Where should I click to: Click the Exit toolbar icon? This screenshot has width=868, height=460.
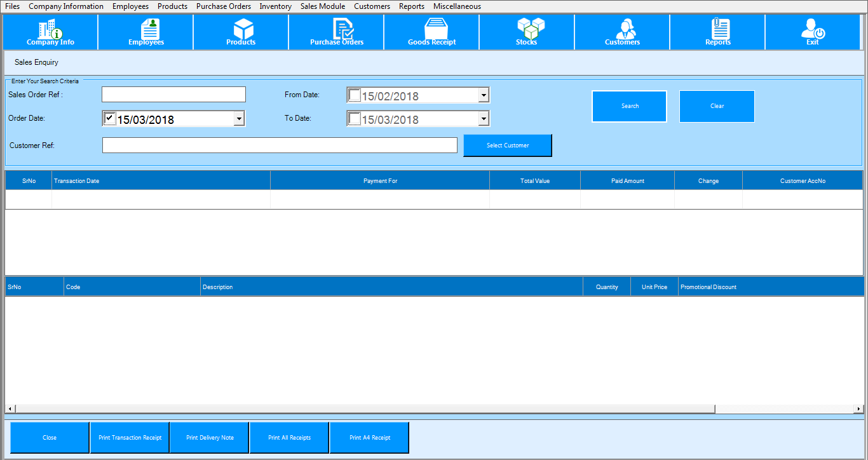tap(813, 32)
